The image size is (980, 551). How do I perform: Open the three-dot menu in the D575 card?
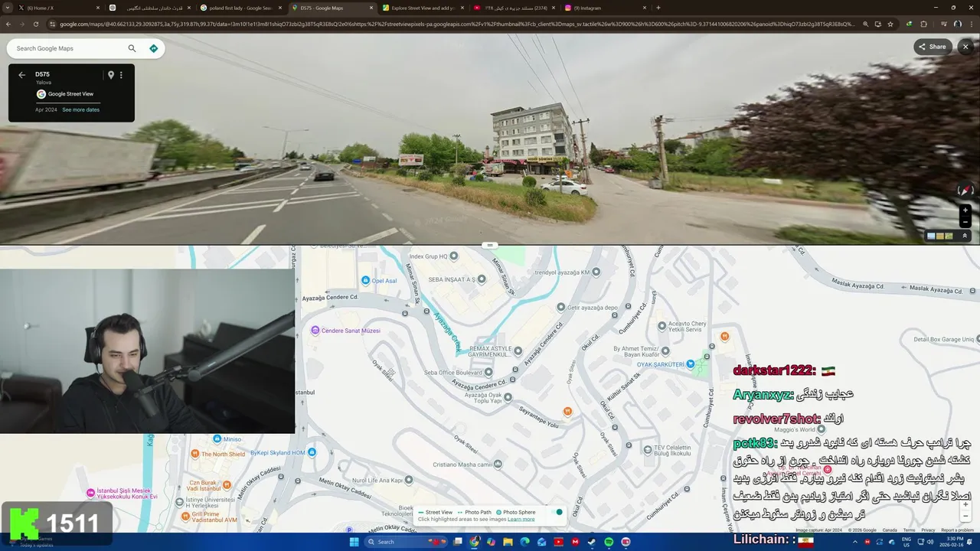pos(121,75)
